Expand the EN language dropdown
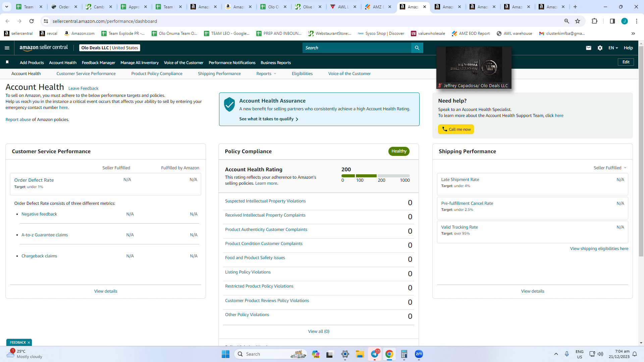This screenshot has height=362, width=644. point(613,48)
